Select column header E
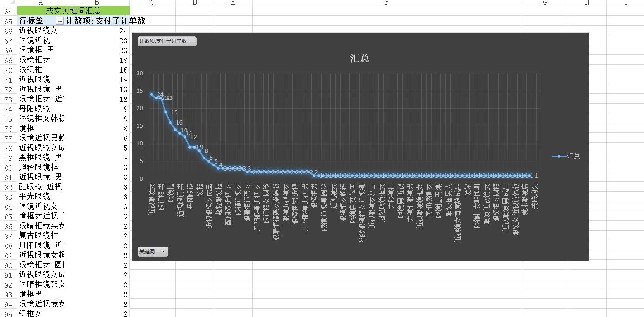The height and width of the screenshot is (317, 644). pos(233,3)
